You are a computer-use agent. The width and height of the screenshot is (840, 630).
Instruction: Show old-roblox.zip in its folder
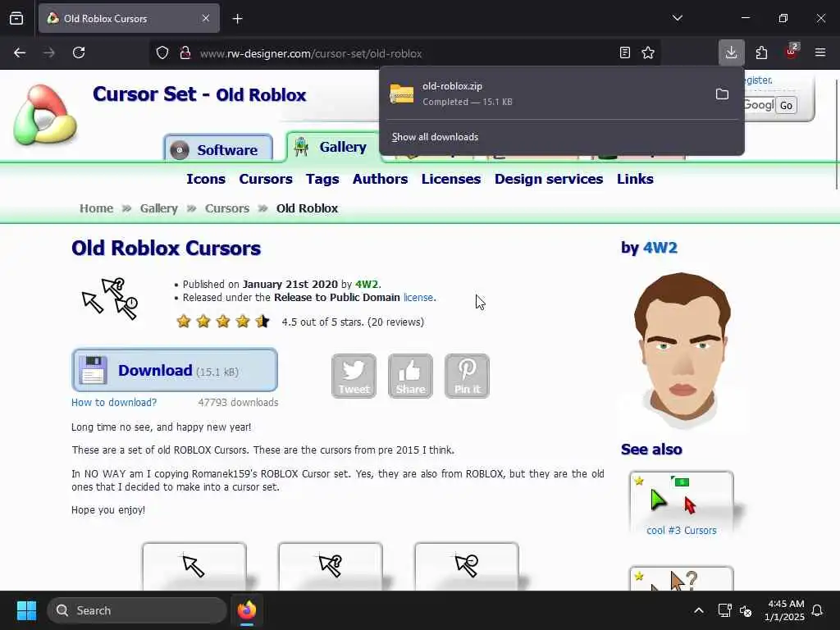tap(722, 94)
